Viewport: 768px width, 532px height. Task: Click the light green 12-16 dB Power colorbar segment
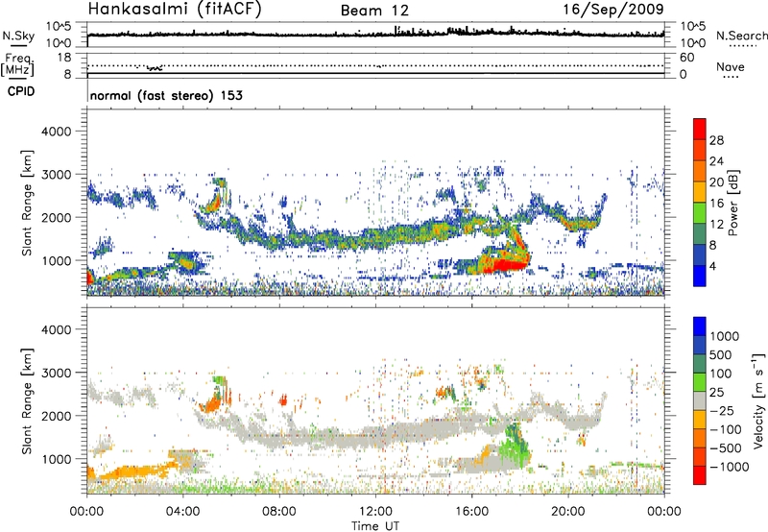pos(700,213)
